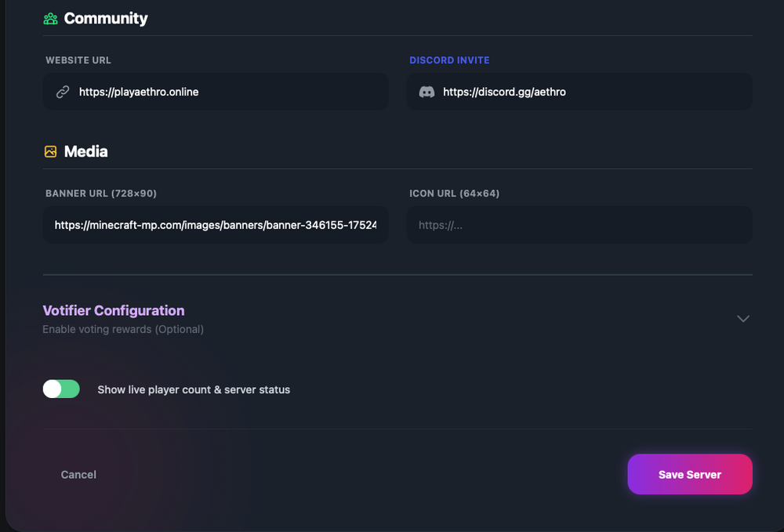
Task: Click 'Enable voting rewards (Optional)' subtitle
Action: [x=123, y=329]
